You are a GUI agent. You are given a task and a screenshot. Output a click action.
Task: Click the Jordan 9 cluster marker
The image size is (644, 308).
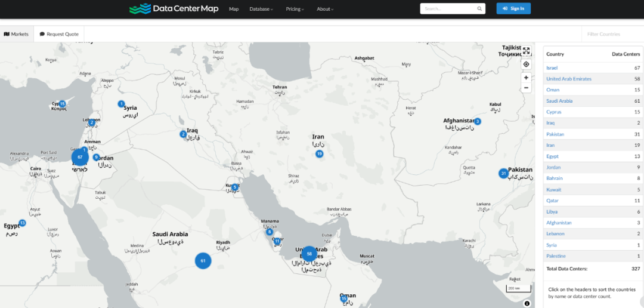[x=96, y=157]
